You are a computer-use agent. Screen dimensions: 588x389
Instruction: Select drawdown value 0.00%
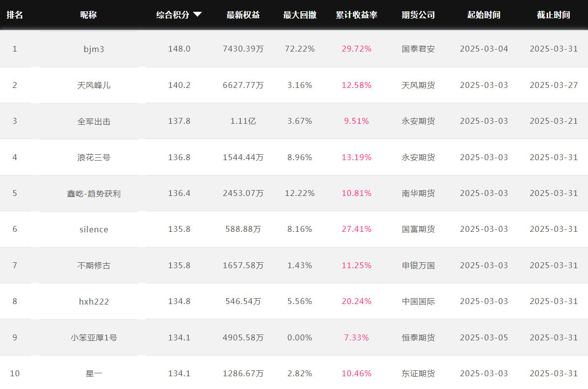tap(299, 337)
